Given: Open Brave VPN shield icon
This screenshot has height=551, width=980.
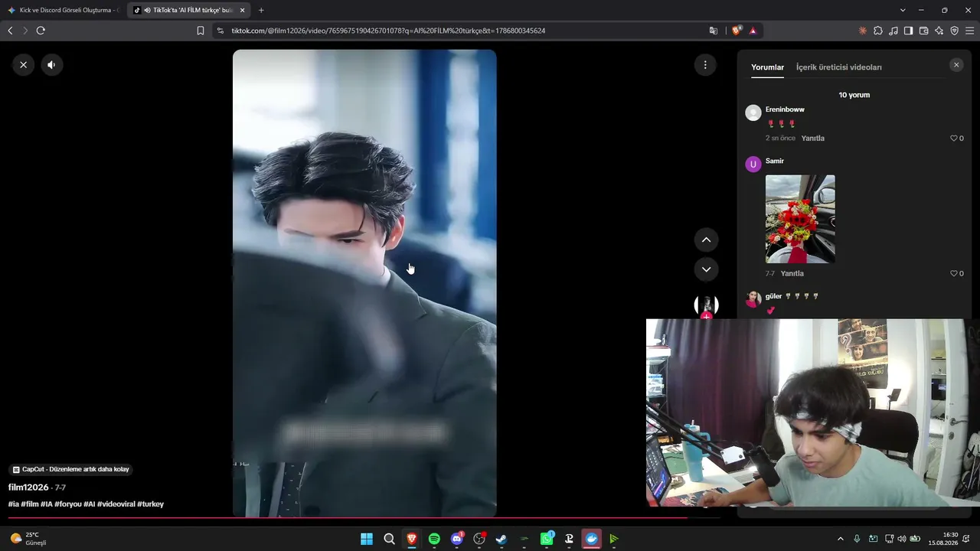Looking at the screenshot, I should [x=954, y=31].
